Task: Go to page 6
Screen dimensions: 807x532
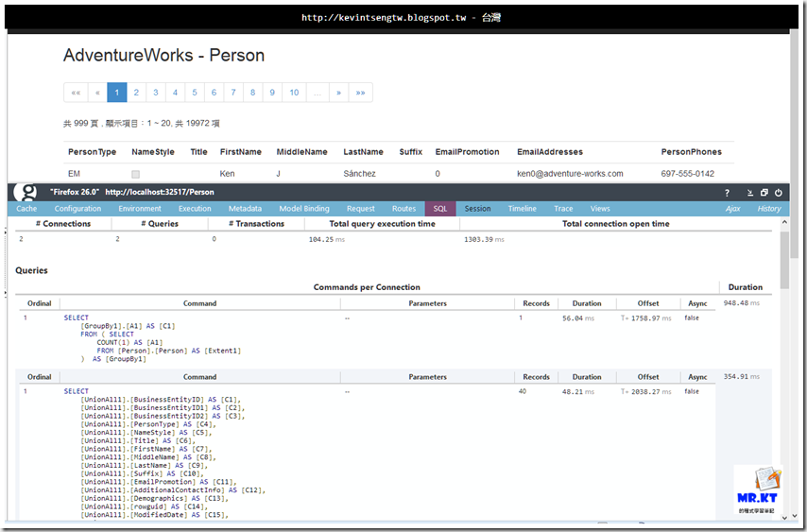Action: (x=215, y=93)
